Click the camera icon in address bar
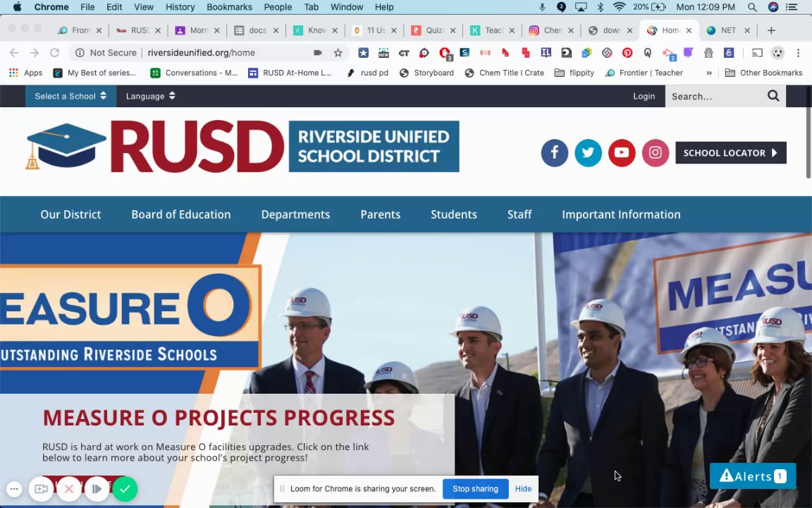Screen dimensions: 812x508 click(317, 52)
